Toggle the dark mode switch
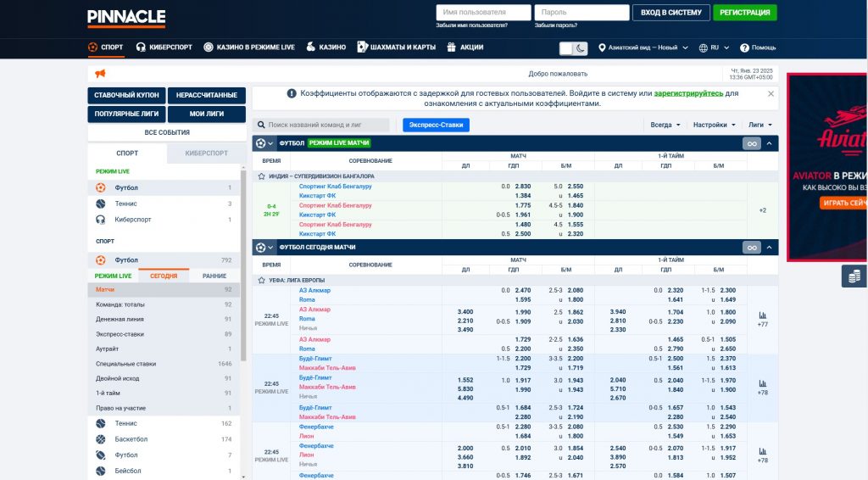The height and width of the screenshot is (480, 868). tap(573, 48)
